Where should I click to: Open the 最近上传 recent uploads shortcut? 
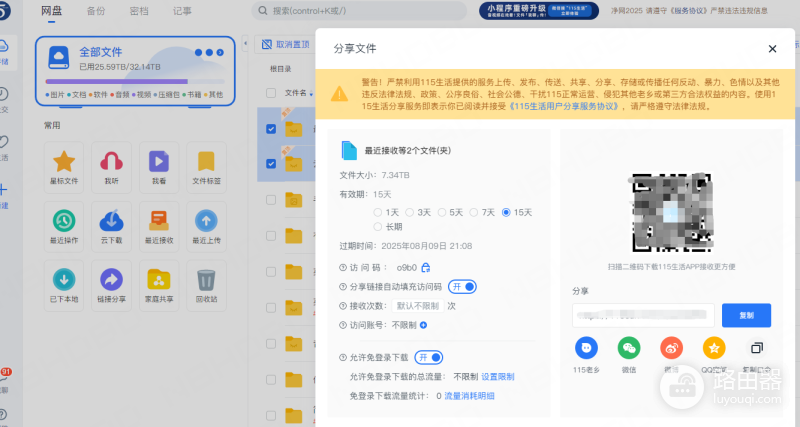pyautogui.click(x=206, y=227)
